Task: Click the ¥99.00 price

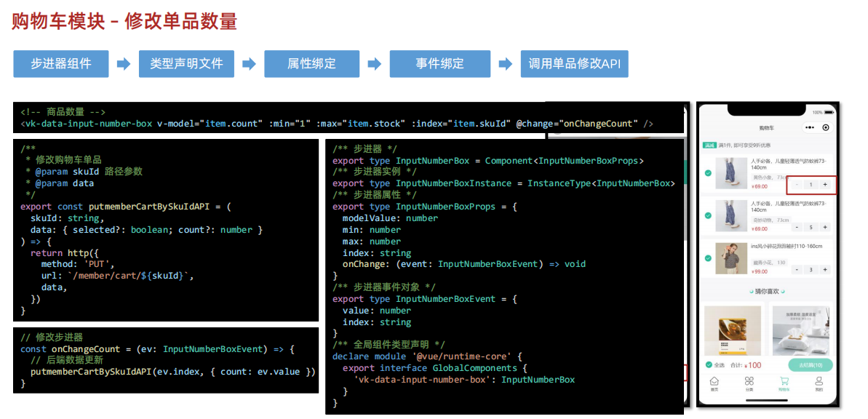Action: [x=760, y=272]
